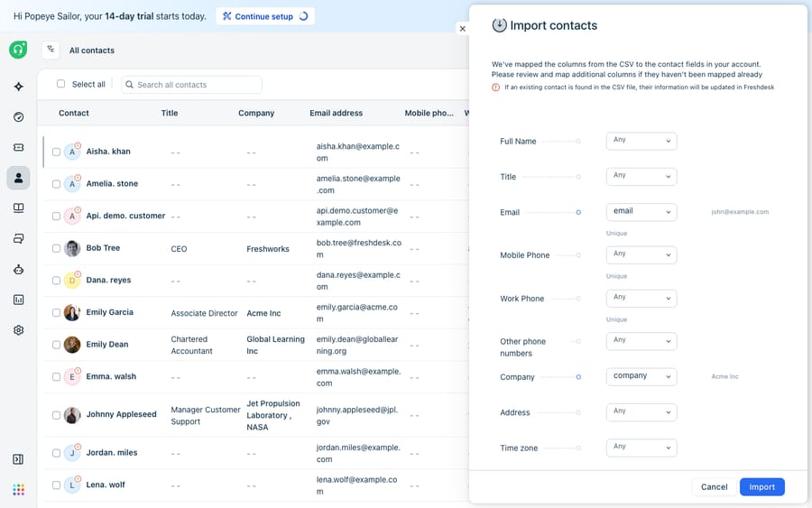This screenshot has height=508, width=812.
Task: Click email lena.wolf@example.com
Action: [356, 485]
